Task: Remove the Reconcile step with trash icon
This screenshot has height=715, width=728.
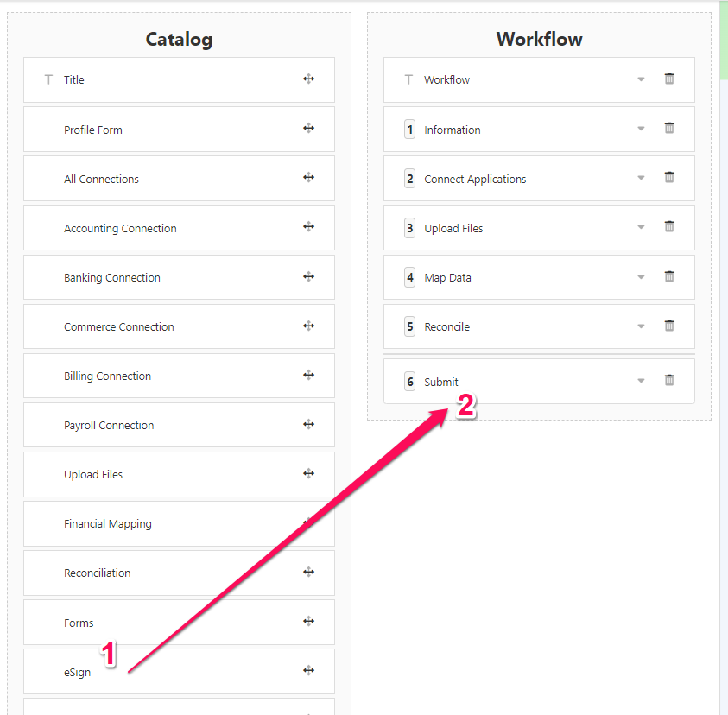Action: pyautogui.click(x=669, y=326)
